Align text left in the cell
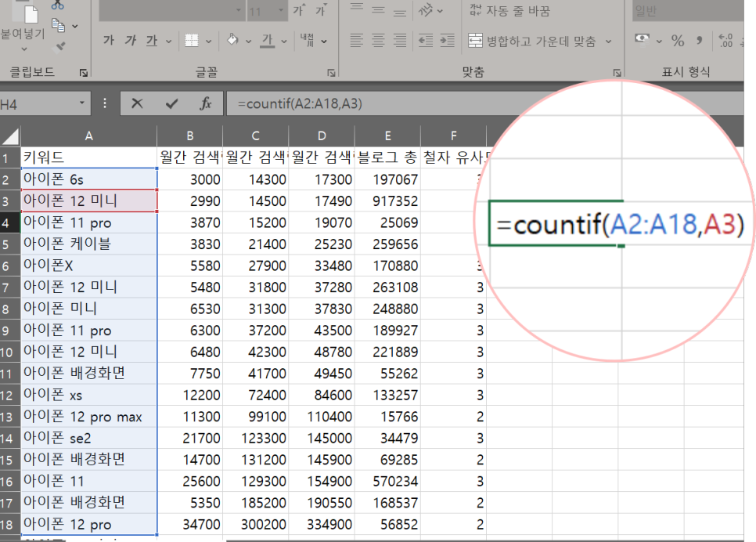 (x=356, y=41)
